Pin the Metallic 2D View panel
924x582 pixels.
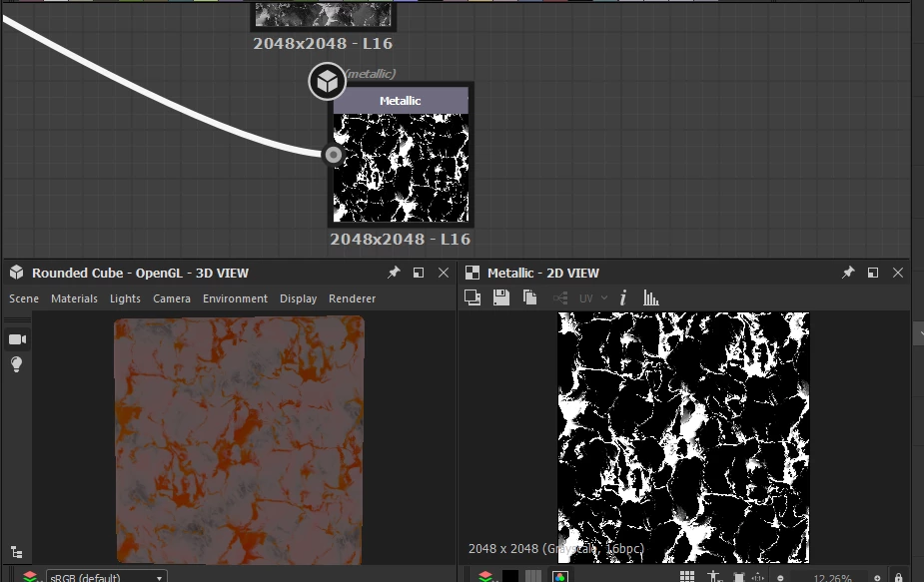pos(847,273)
